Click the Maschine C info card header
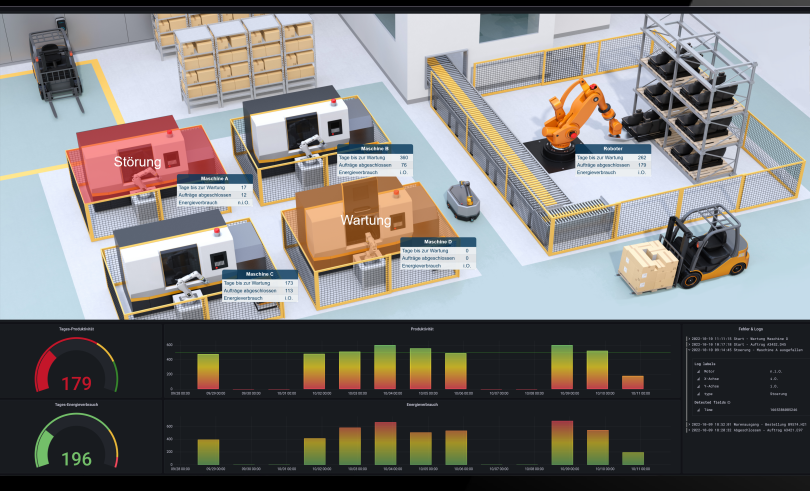The image size is (810, 491). (x=259, y=273)
